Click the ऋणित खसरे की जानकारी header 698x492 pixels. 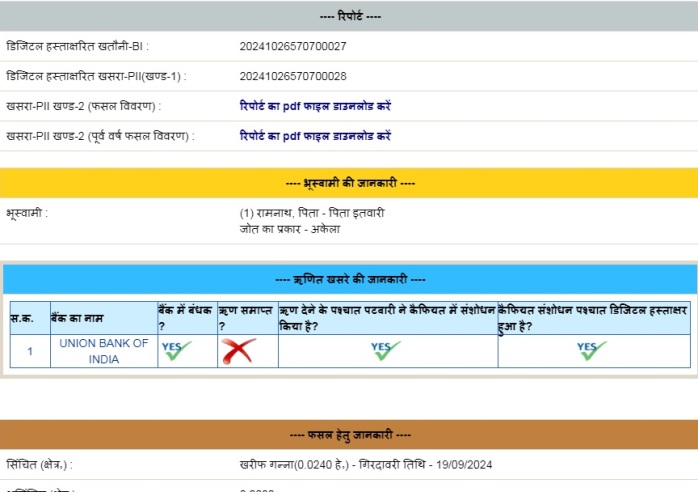pyautogui.click(x=350, y=279)
